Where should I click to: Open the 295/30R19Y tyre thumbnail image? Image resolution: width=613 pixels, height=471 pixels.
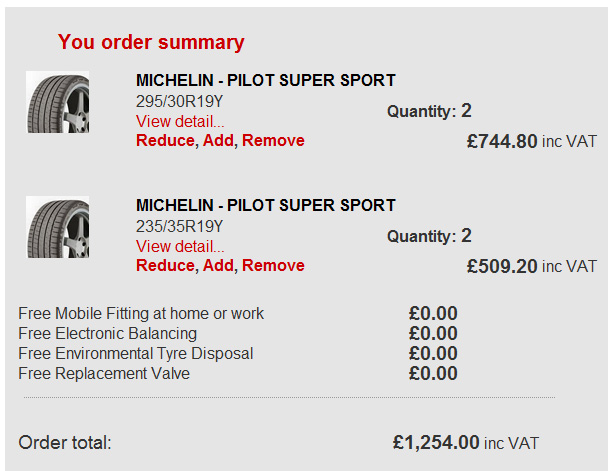click(x=57, y=102)
